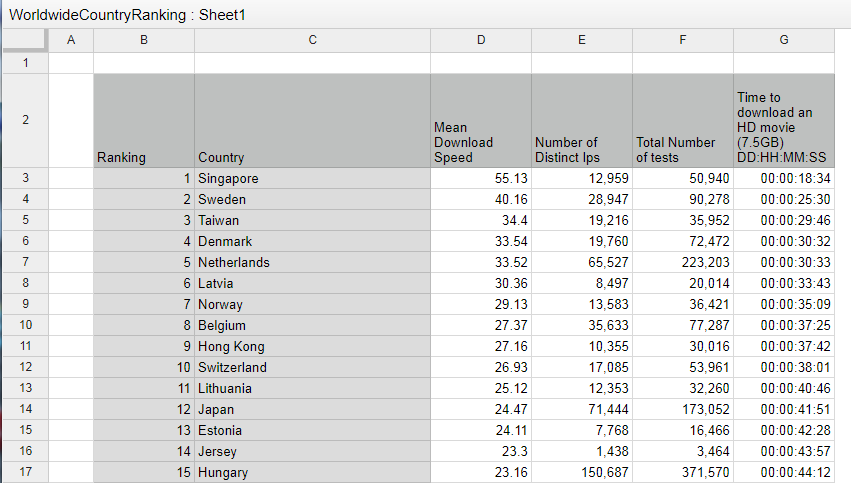This screenshot has width=851, height=483.
Task: Select row 7 header
Action: click(26, 262)
